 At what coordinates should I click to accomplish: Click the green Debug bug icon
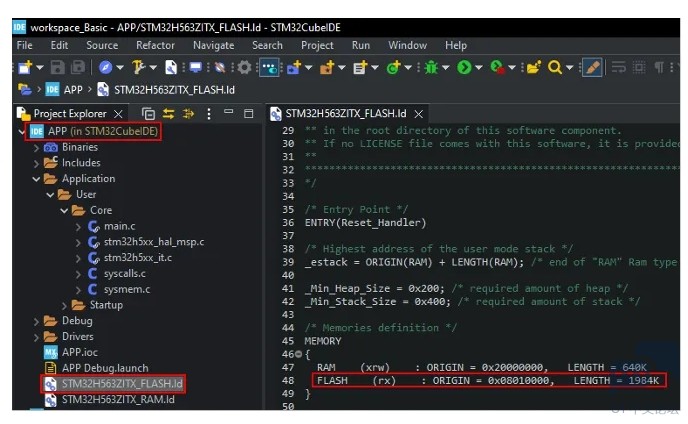[x=431, y=67]
